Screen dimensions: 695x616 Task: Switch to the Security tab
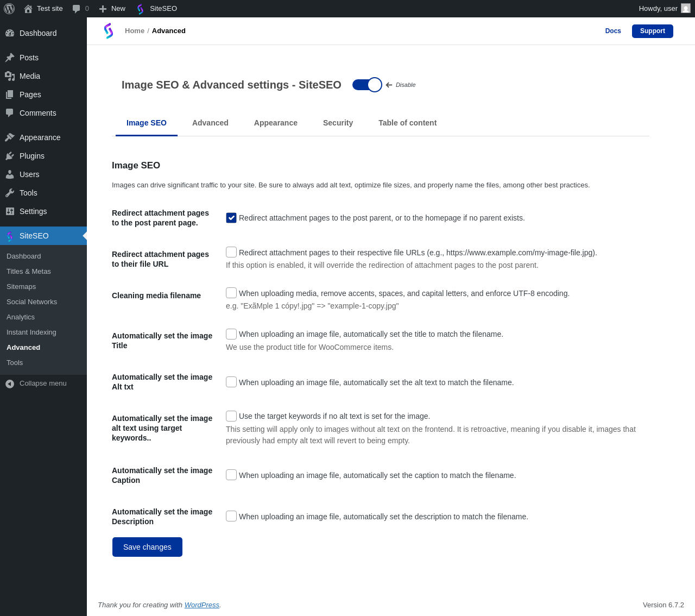tap(338, 123)
